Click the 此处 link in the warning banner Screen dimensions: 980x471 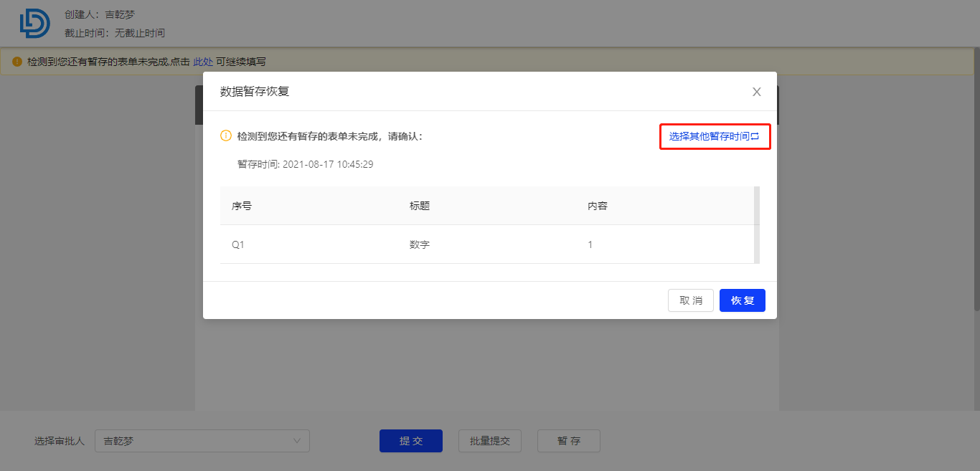click(203, 62)
